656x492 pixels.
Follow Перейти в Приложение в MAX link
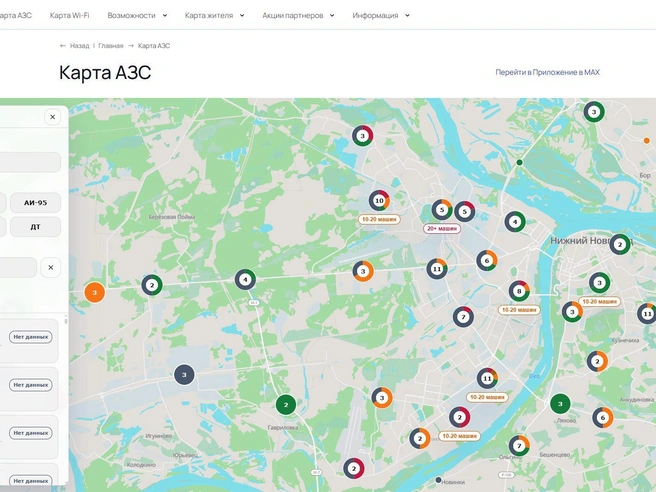547,72
